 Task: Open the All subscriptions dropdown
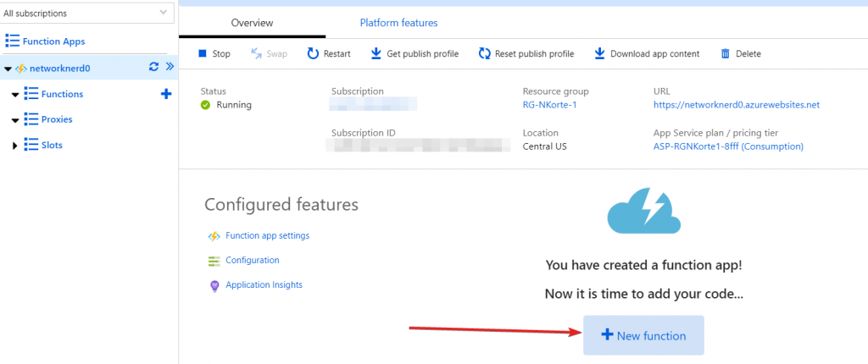(x=87, y=13)
